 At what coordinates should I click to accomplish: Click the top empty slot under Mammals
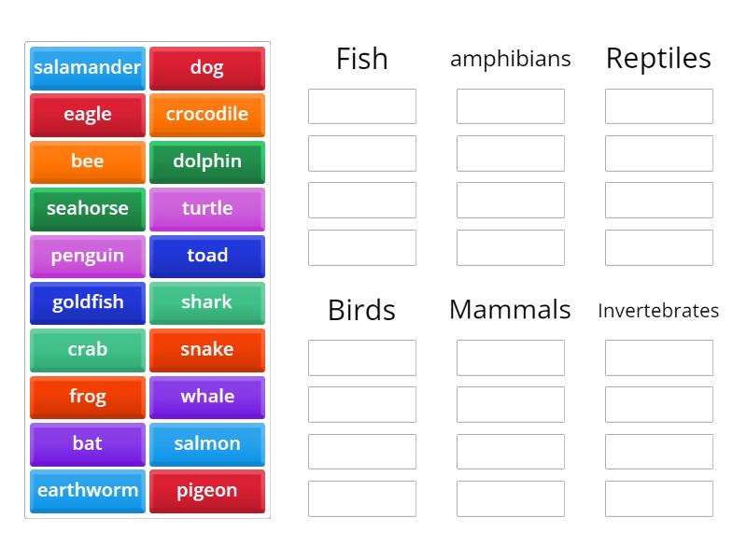510,357
